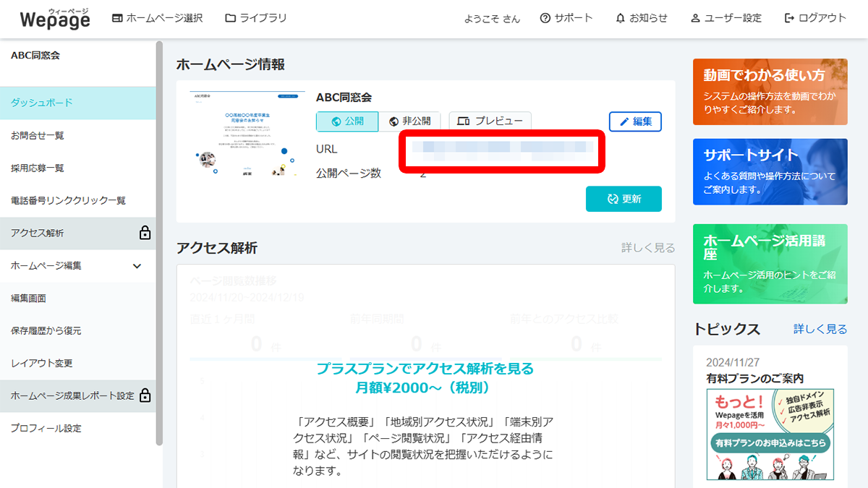Click the お知らせ bell icon

(x=622, y=18)
